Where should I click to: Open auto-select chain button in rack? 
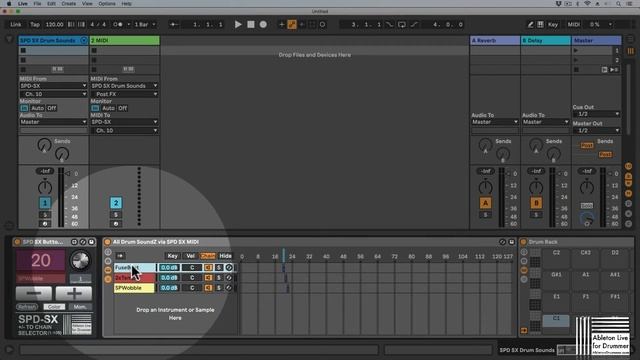[x=120, y=256]
